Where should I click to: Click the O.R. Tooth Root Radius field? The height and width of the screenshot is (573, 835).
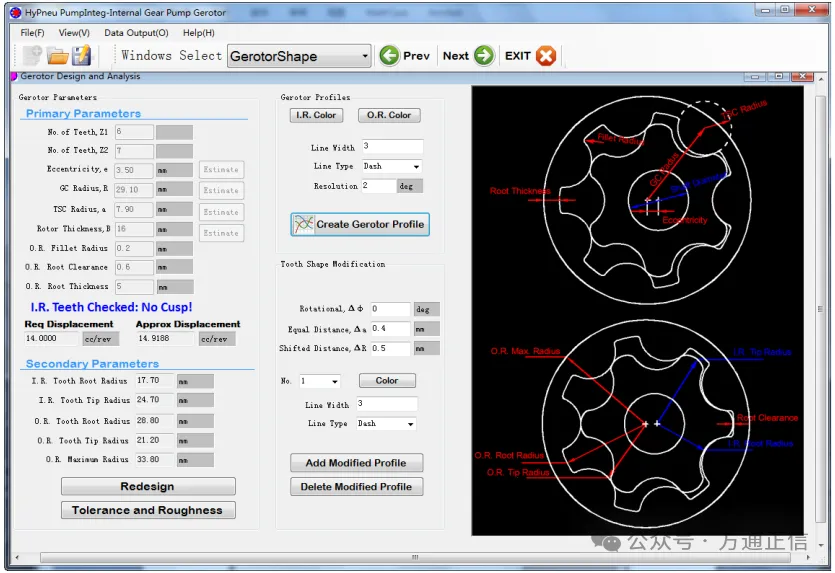coord(154,421)
